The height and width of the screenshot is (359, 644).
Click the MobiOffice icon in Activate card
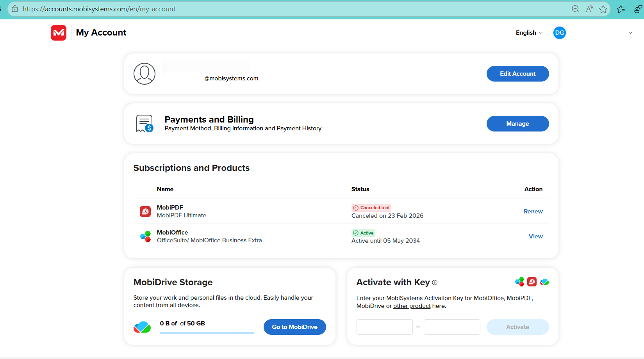(520, 282)
